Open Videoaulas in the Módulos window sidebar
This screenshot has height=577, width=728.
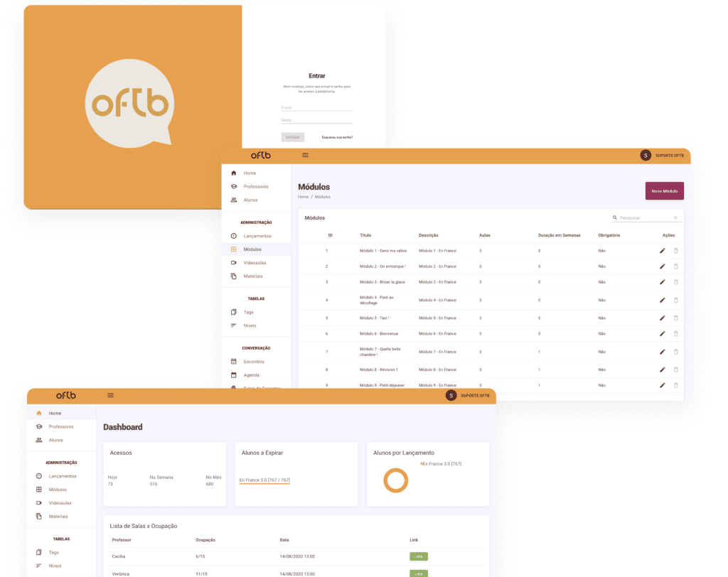click(254, 263)
